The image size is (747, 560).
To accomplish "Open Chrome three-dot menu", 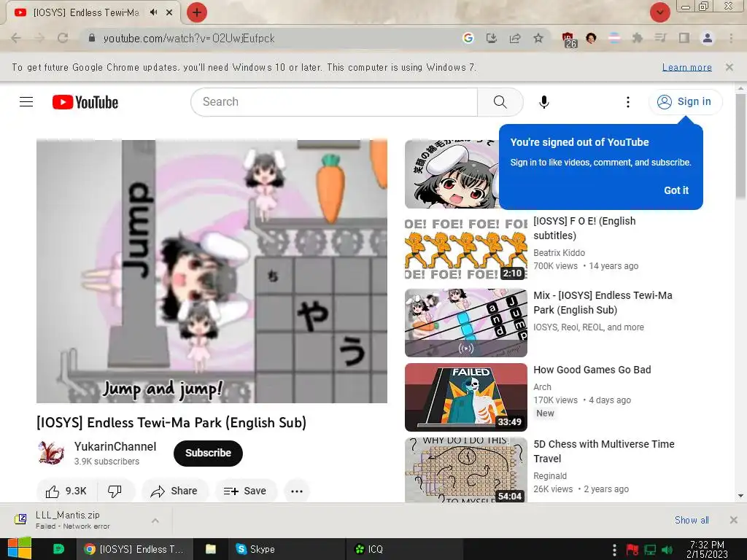I will (731, 38).
